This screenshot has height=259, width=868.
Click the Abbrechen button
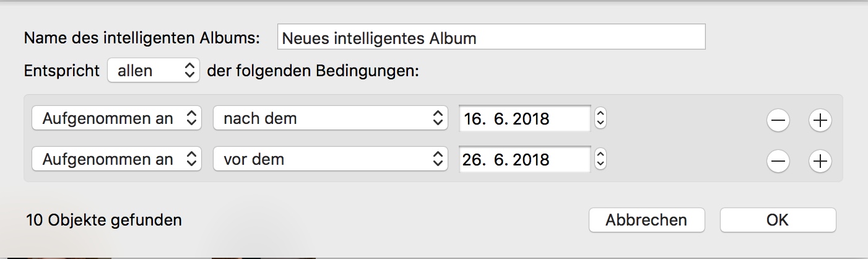pos(646,220)
